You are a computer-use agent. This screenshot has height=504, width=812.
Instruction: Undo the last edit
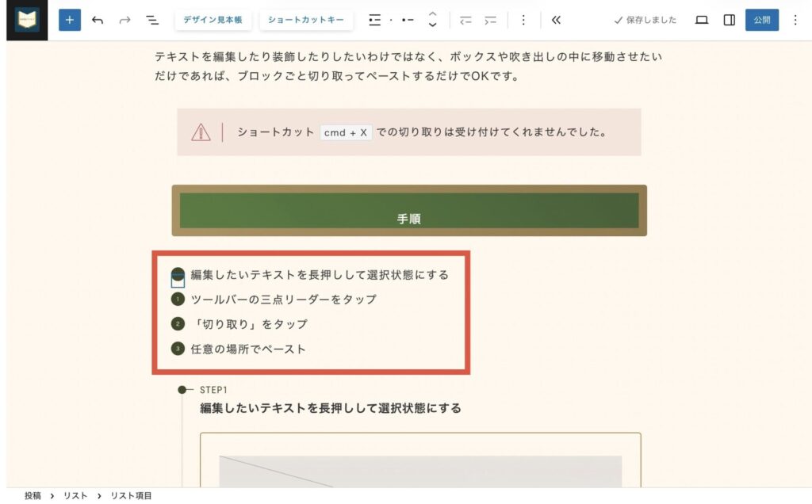click(x=98, y=20)
